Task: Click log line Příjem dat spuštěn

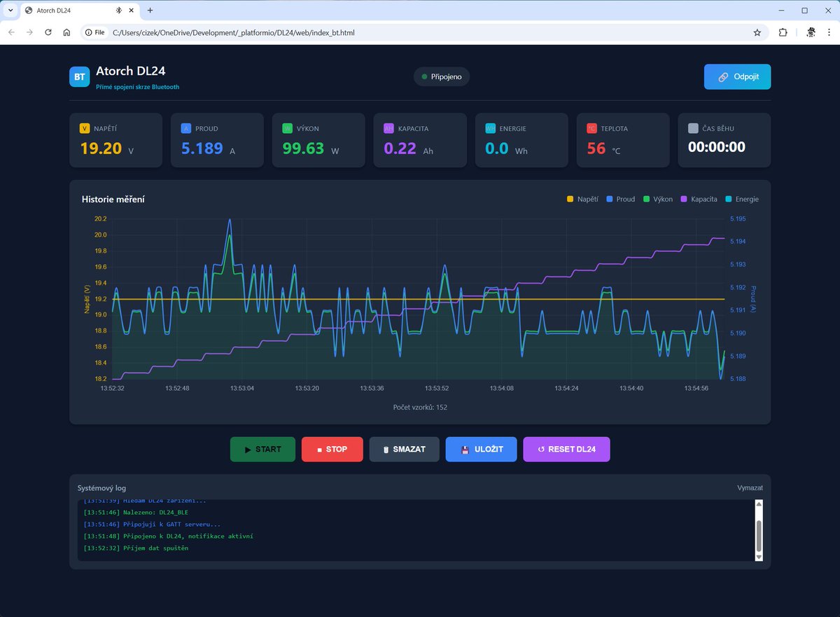Action: (136, 548)
